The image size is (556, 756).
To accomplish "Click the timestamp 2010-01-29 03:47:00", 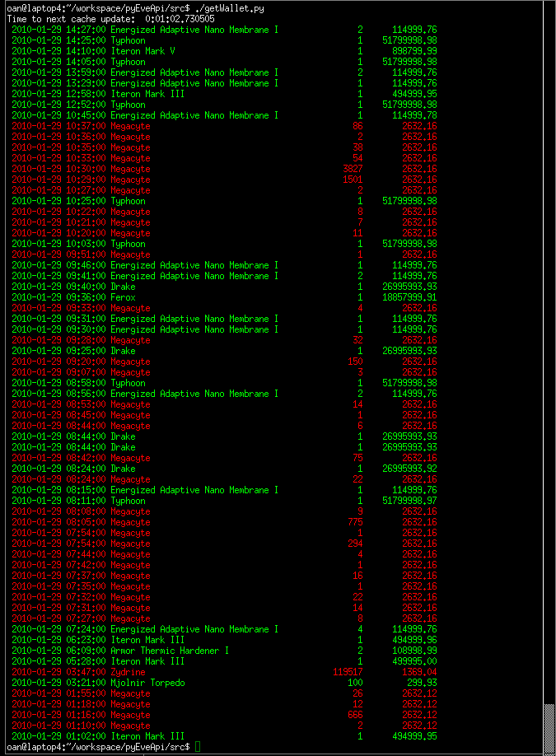I will (58, 672).
